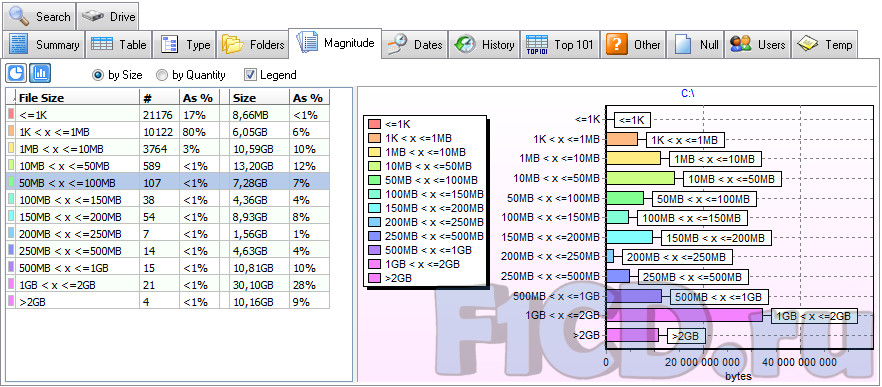Viewport: 882px width, 387px height.
Task: Open the Temp tab
Action: point(825,44)
